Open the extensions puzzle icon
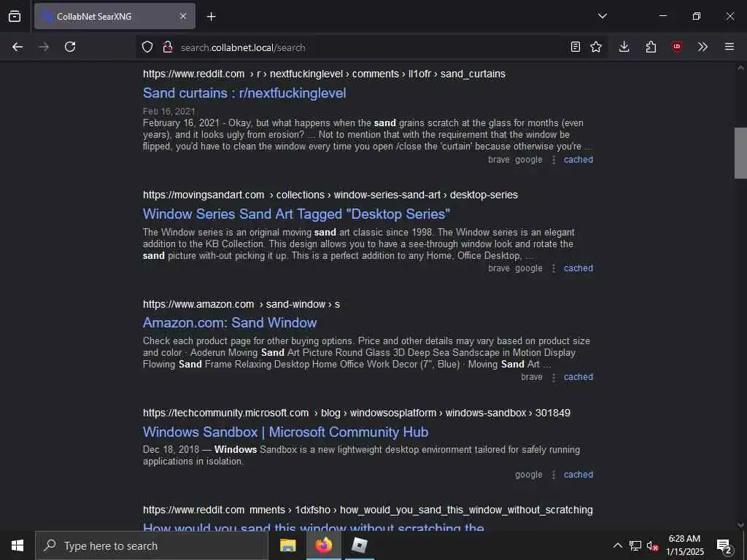The height and width of the screenshot is (560, 747). (651, 47)
